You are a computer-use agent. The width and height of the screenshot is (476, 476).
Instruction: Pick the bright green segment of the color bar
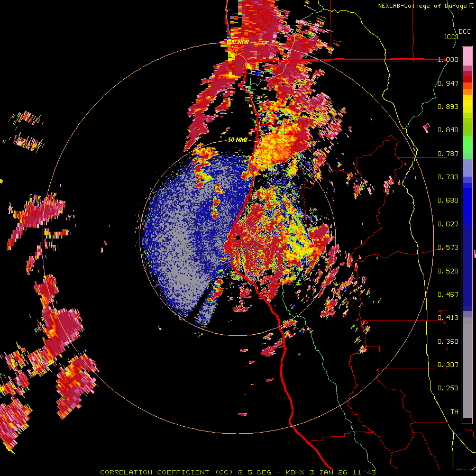(x=467, y=144)
